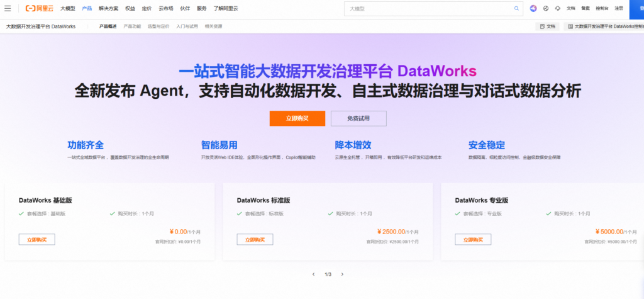
Task: Click 官网折扣价 ¥0.00/1个月 text
Action: pos(178,242)
